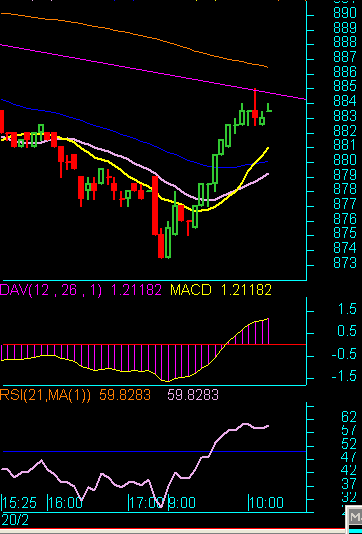Image resolution: width=362 pixels, height=534 pixels.
Task: Click the 20/2 date label
Action: pos(15,520)
